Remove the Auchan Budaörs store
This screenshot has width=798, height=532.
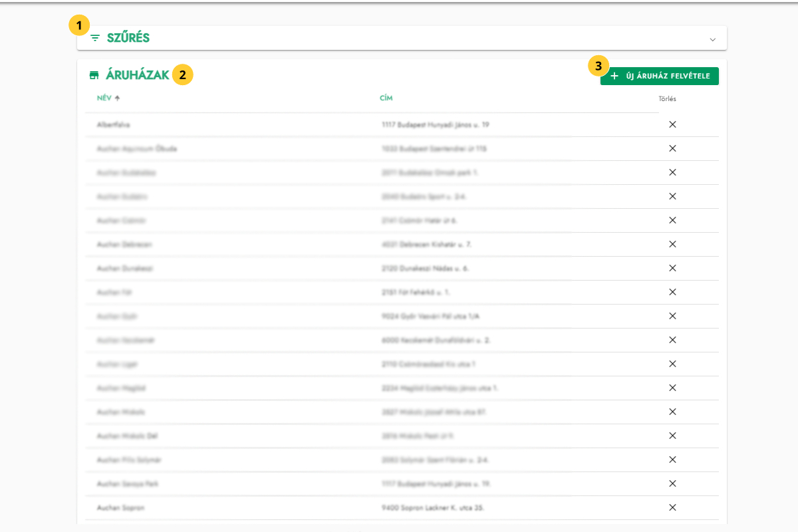coord(672,196)
